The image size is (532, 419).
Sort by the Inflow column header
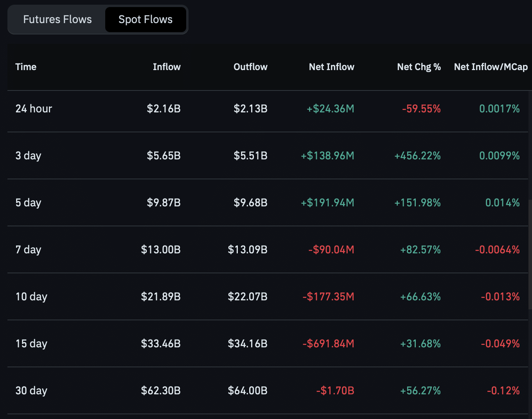[x=167, y=67]
